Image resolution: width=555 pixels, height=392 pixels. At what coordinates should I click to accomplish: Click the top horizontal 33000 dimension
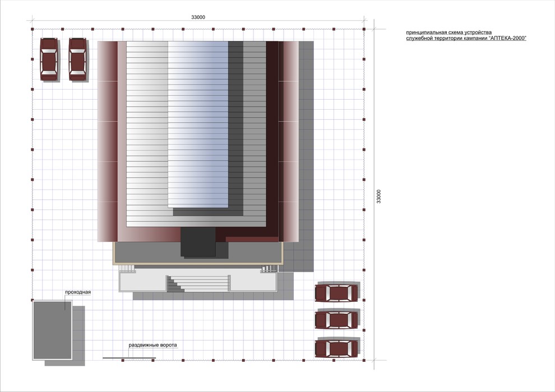198,17
